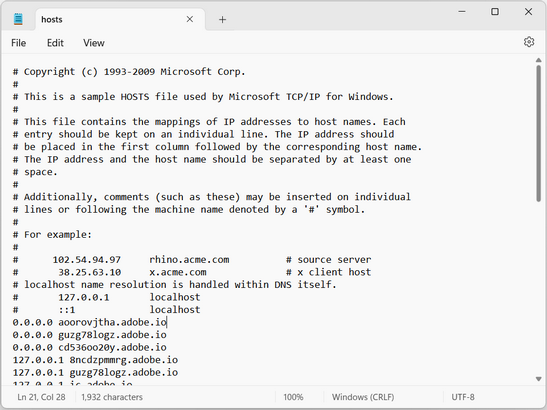Click the 127.0.0.1 guzg78logz.adobe.io entry

tap(95, 373)
